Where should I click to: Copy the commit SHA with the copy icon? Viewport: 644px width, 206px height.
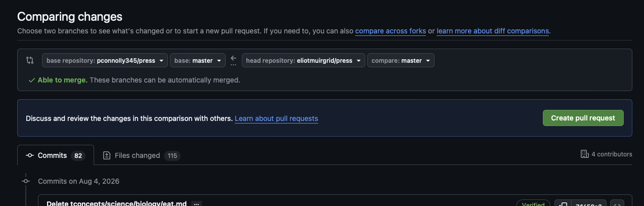click(563, 204)
